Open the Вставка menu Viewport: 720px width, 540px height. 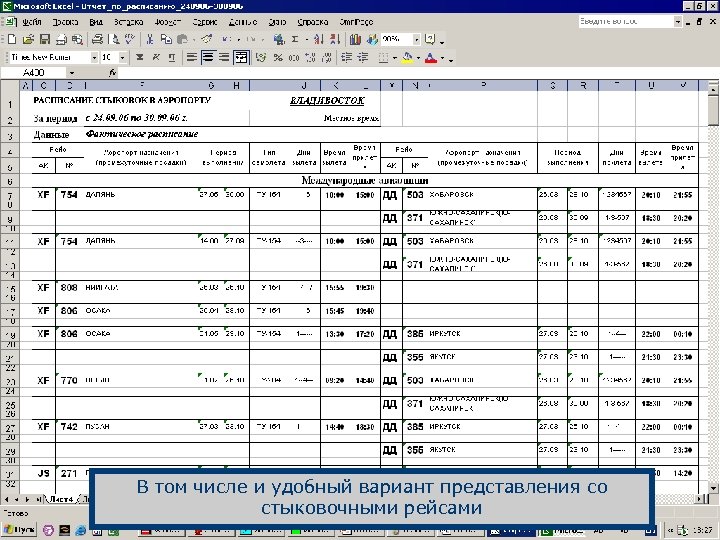(129, 22)
